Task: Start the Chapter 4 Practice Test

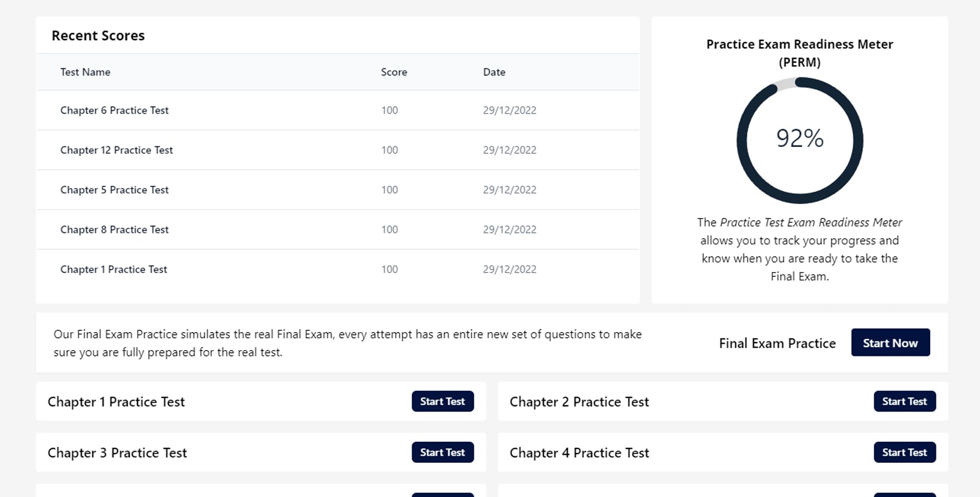Action: click(904, 452)
